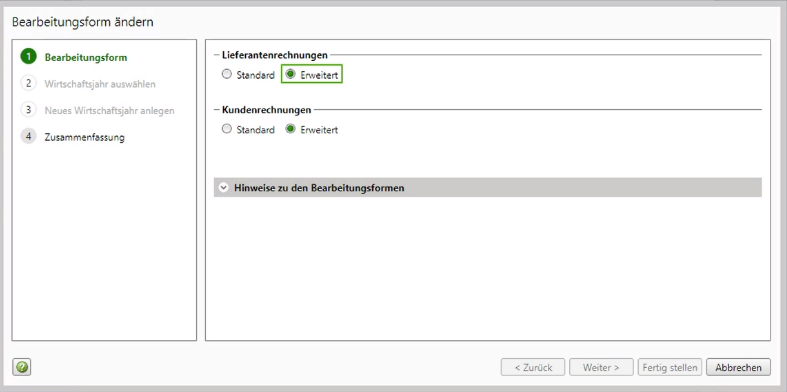The height and width of the screenshot is (392, 787).
Task: Click the Lieferantenrechnungen group heading
Action: (275, 55)
